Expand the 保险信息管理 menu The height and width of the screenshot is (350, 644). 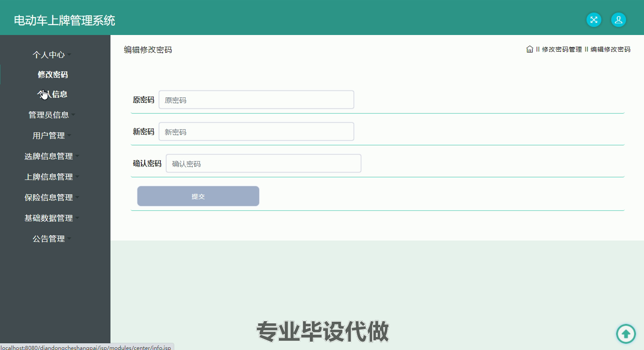pyautogui.click(x=52, y=197)
